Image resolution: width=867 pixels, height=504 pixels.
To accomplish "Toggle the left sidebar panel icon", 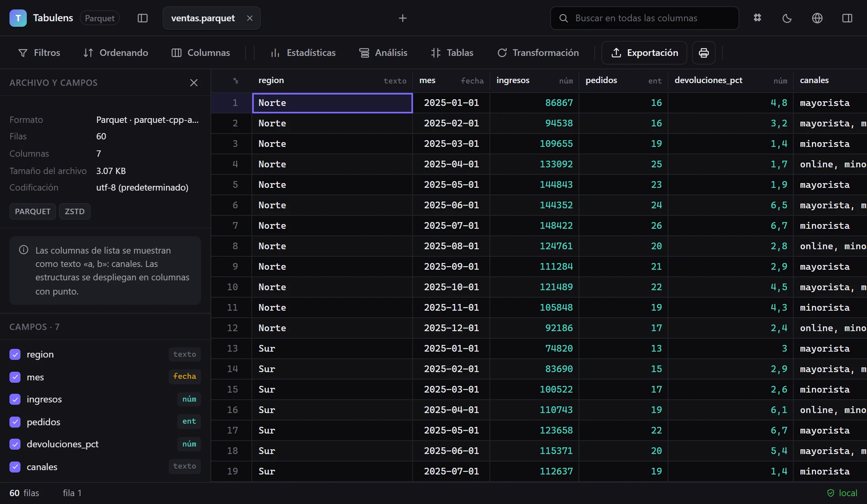I will (143, 18).
